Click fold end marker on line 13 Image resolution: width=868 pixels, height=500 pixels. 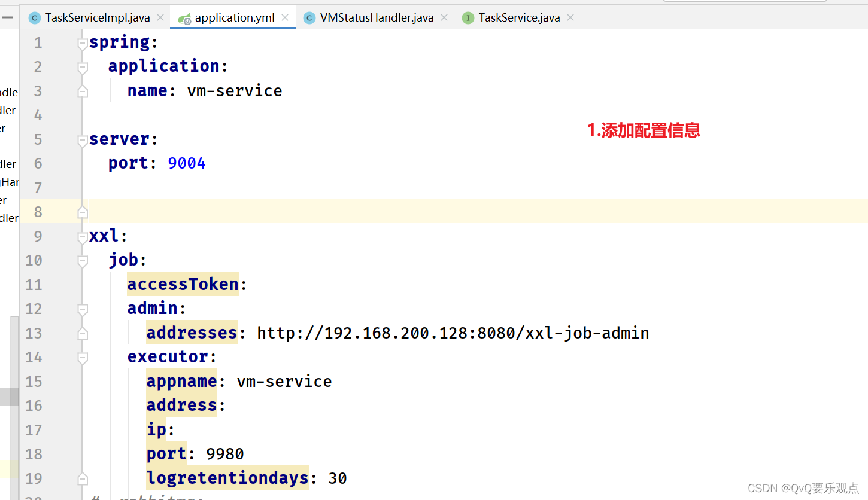click(83, 333)
